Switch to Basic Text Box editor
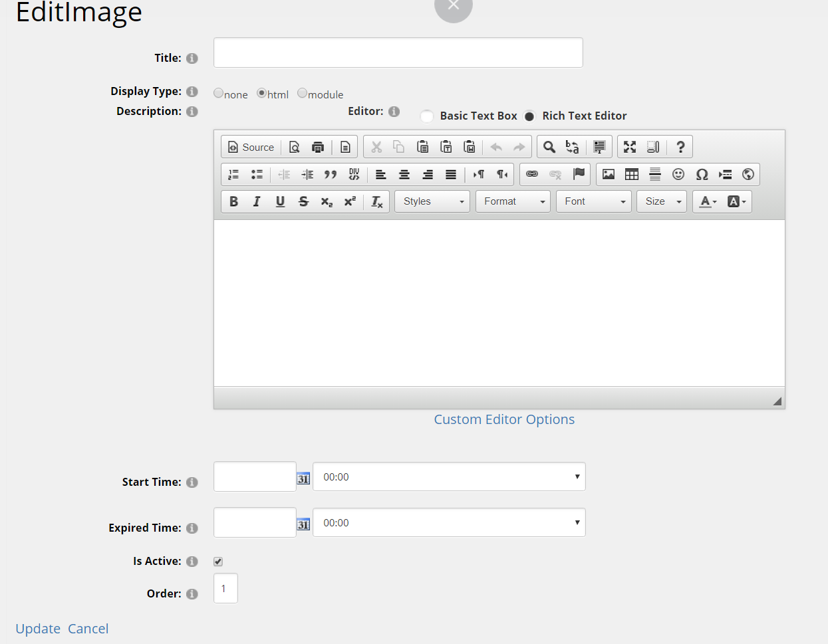 427,116
